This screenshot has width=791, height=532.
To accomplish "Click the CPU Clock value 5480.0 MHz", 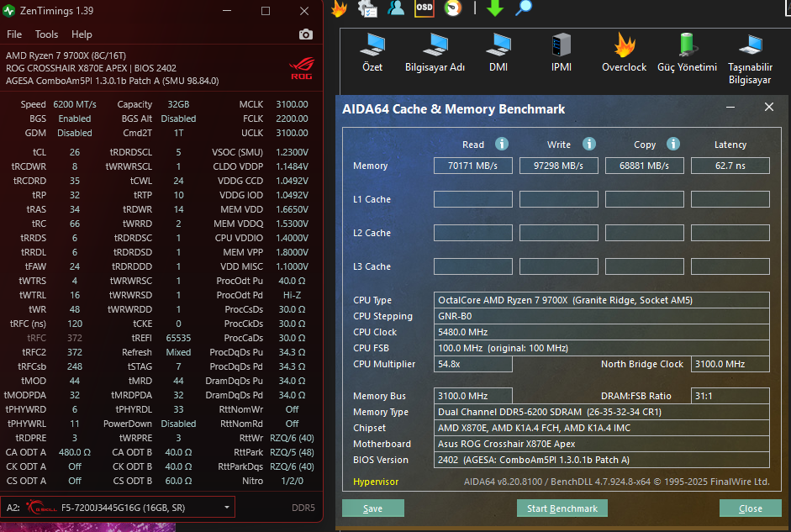I will [601, 332].
